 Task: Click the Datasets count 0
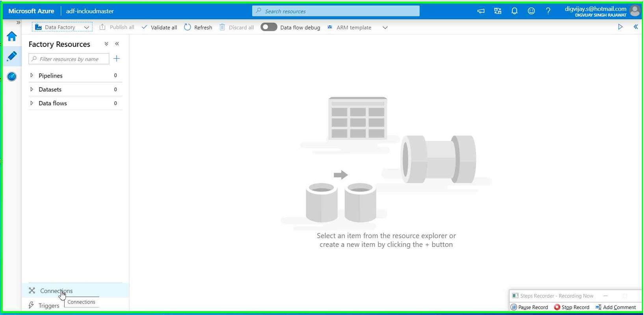115,89
